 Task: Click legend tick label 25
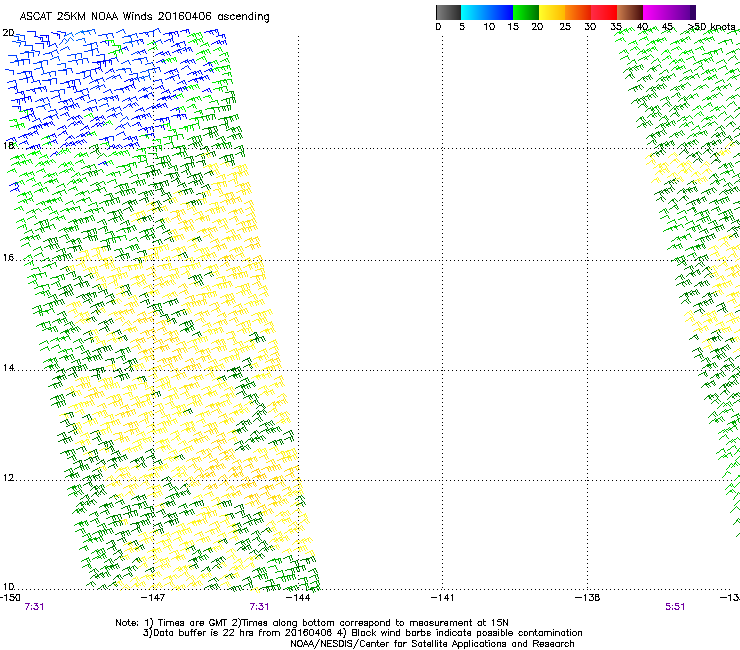tap(565, 27)
